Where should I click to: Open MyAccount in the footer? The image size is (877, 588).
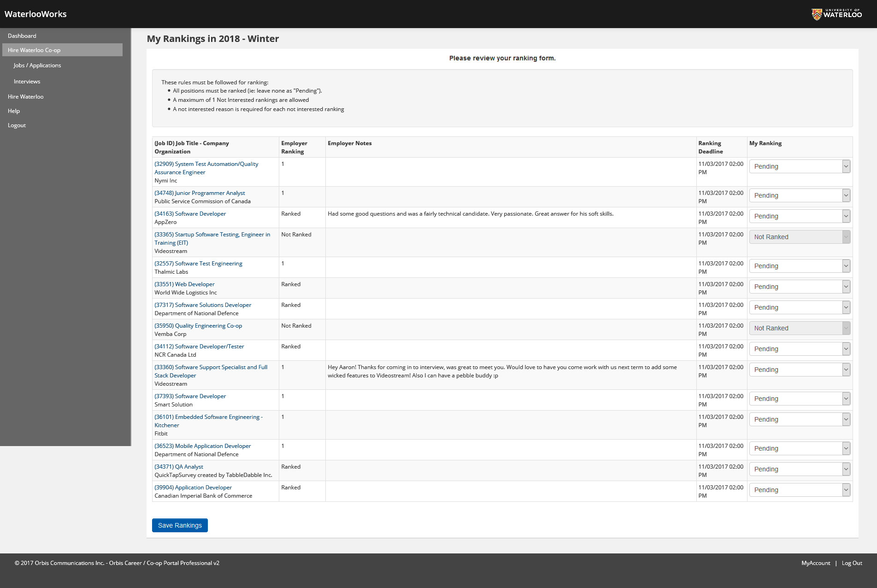(816, 563)
